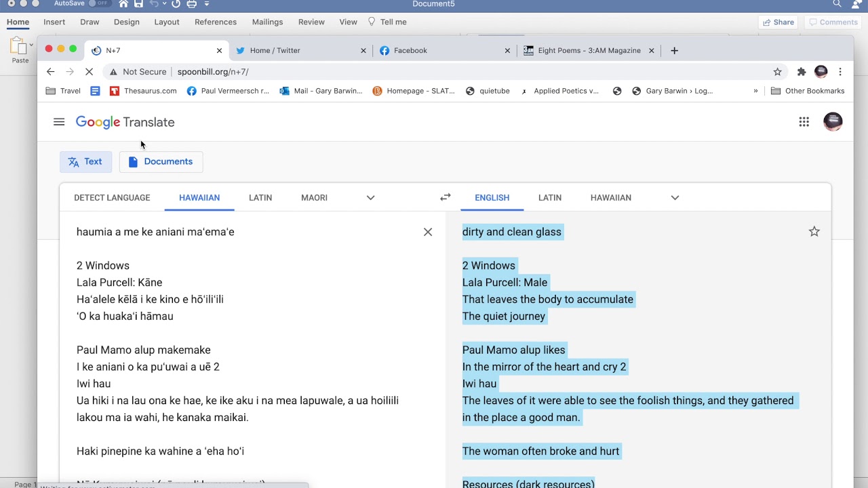Swap source and target languages
The image size is (868, 488).
coord(445,197)
